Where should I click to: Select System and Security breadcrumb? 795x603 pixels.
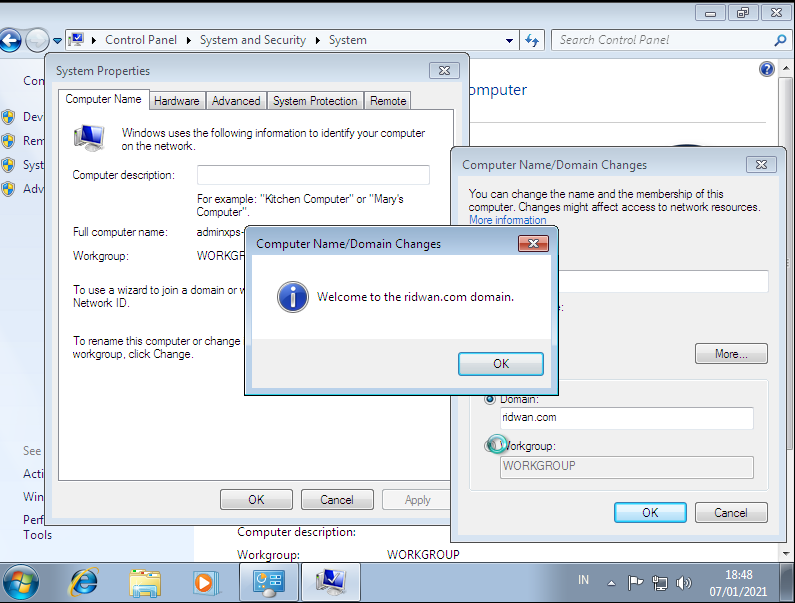tap(252, 40)
